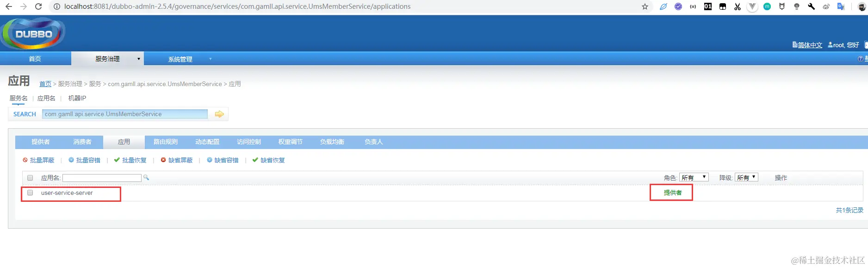Select 机器IP search type
Viewport: 868px width, 268px height.
click(77, 98)
